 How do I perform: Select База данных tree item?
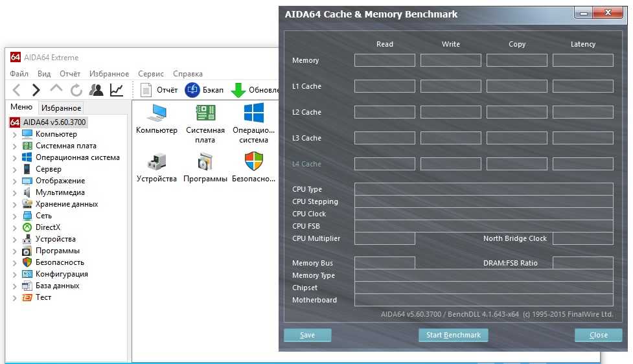(x=57, y=286)
